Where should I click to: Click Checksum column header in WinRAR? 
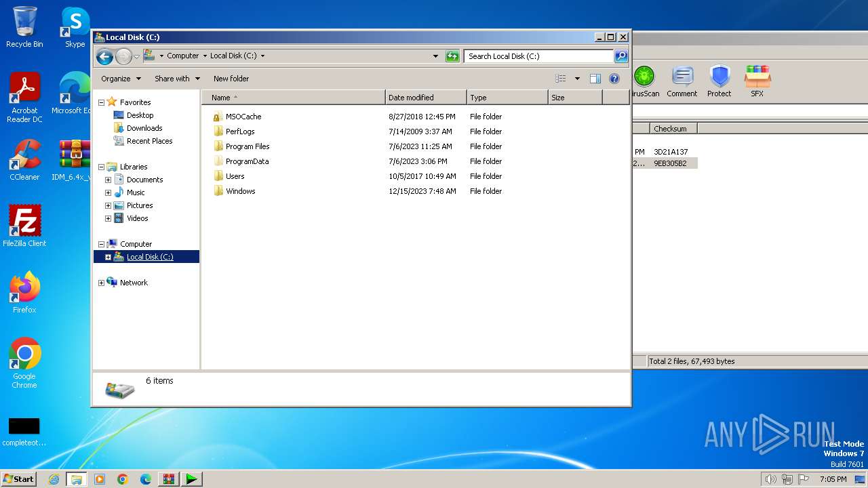click(673, 128)
